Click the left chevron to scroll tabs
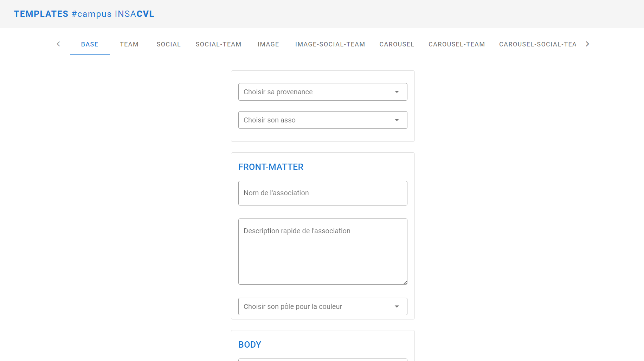This screenshot has width=644, height=361. click(x=58, y=44)
